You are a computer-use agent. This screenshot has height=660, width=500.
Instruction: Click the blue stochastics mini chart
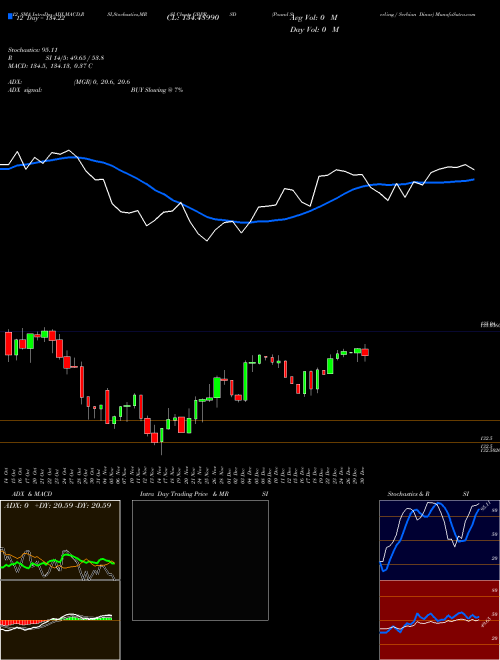[439, 540]
